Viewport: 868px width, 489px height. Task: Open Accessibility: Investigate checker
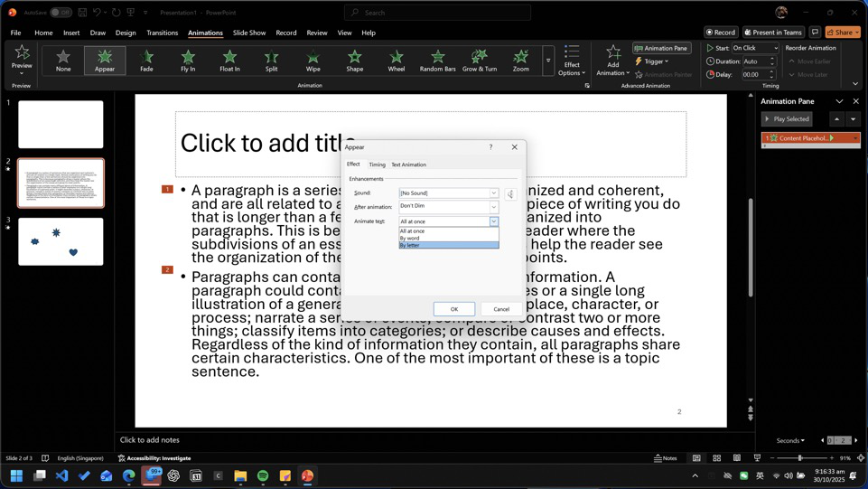[154, 458]
